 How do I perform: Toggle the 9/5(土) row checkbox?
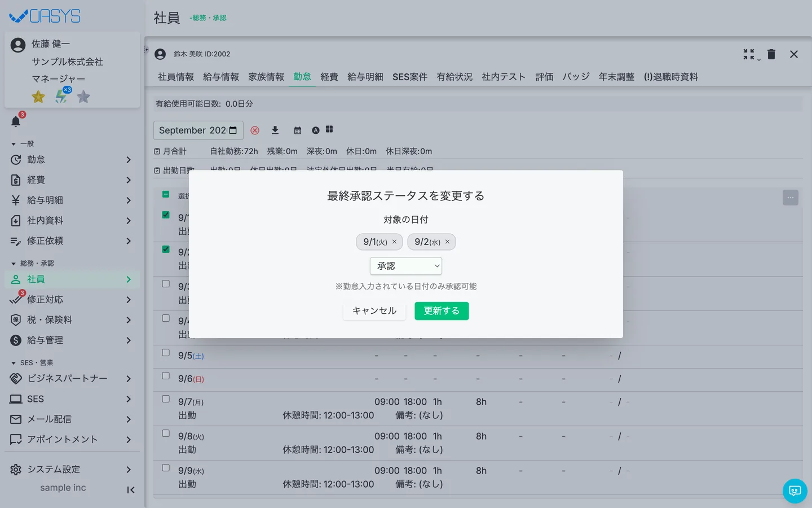point(166,353)
